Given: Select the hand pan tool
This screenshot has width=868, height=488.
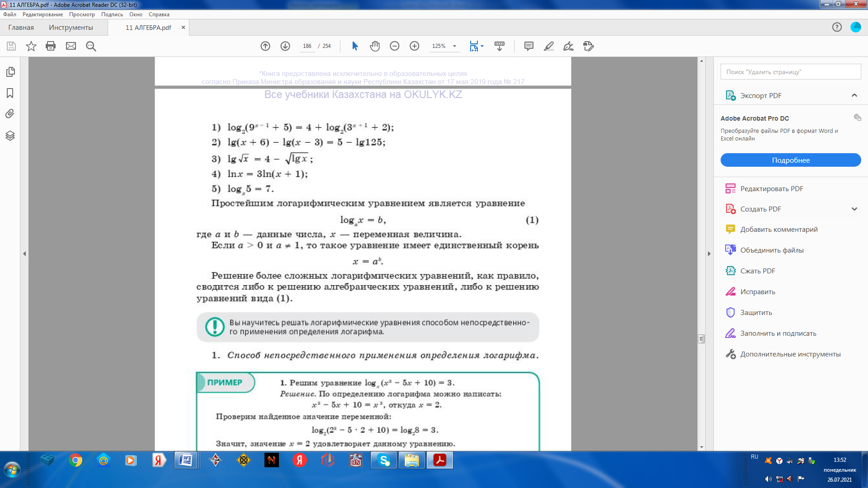Looking at the screenshot, I should tap(374, 46).
